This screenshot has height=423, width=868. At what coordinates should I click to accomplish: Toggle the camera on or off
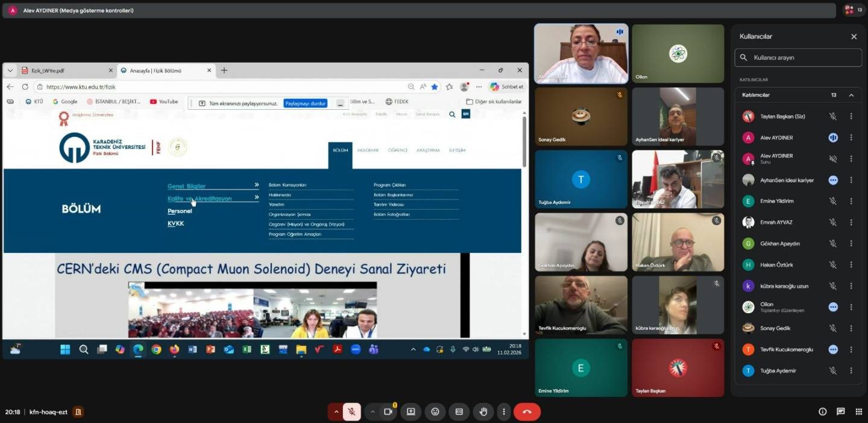click(x=388, y=412)
